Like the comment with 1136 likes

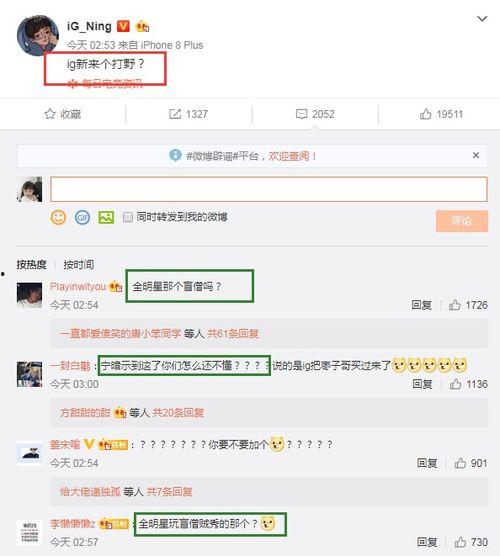[x=455, y=384]
